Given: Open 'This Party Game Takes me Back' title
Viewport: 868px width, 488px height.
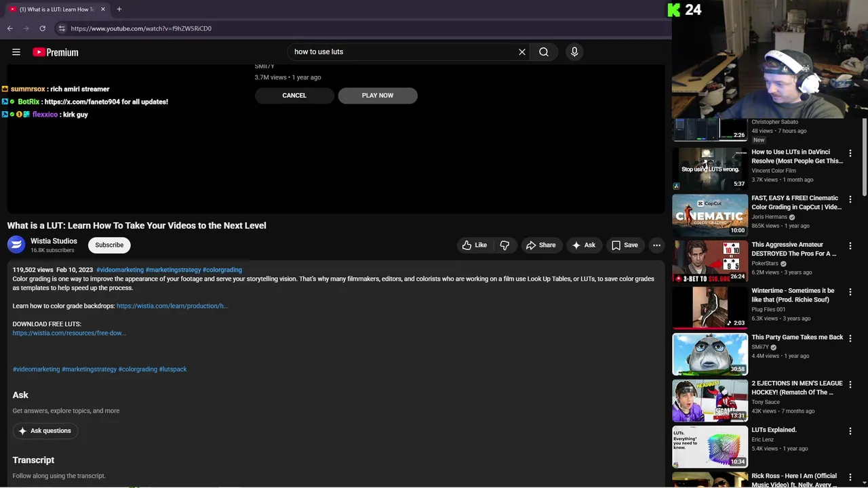Looking at the screenshot, I should click(x=797, y=337).
